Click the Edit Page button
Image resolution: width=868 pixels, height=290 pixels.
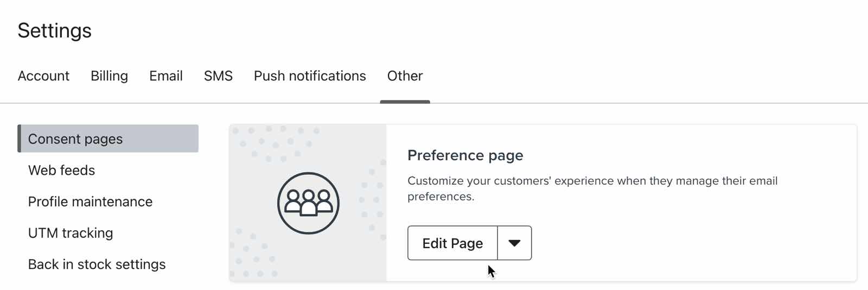[452, 243]
